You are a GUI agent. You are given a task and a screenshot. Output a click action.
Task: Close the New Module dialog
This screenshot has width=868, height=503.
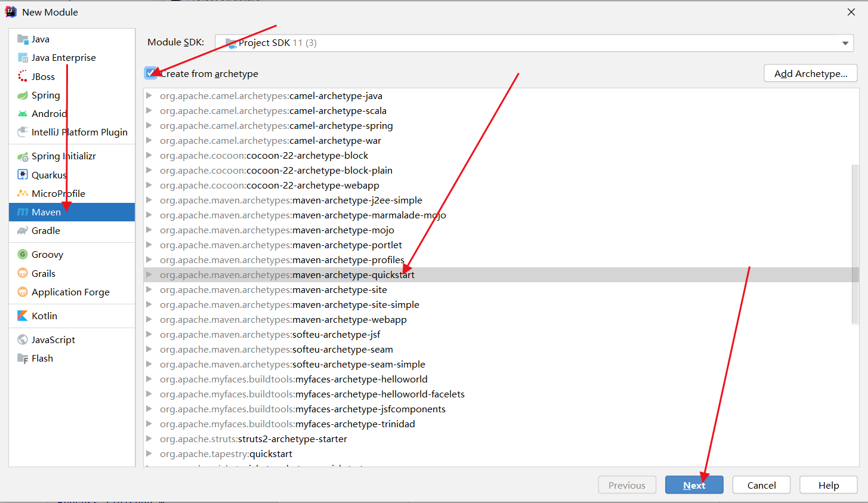tap(851, 12)
